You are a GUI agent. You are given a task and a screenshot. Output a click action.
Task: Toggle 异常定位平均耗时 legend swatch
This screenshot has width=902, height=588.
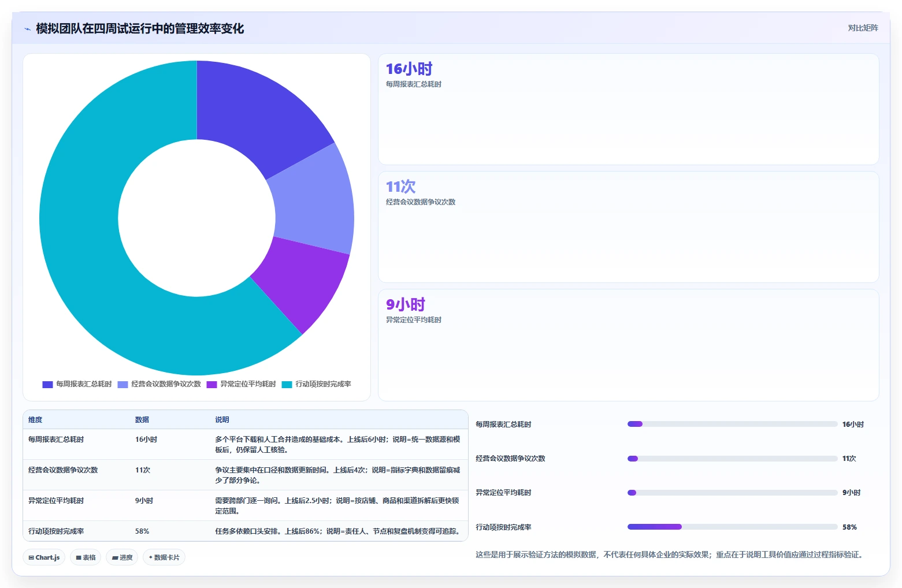pos(211,385)
